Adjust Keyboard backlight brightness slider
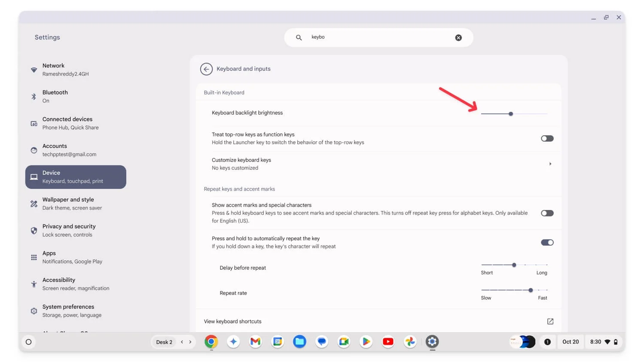The width and height of the screenshot is (644, 362). (x=514, y=114)
